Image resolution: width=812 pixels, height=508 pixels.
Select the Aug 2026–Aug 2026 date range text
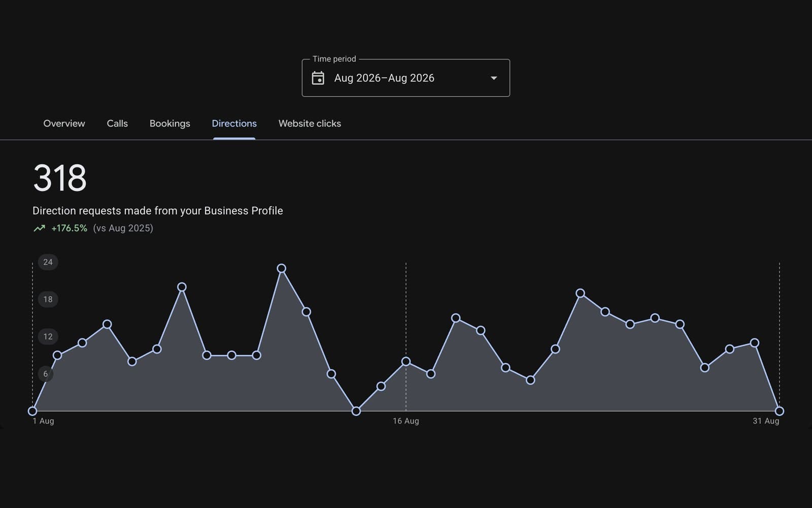(x=384, y=78)
